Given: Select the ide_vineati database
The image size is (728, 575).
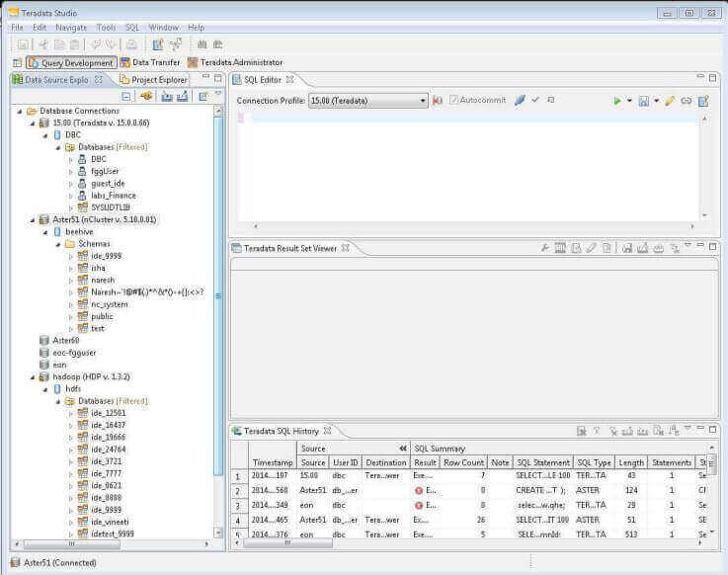Looking at the screenshot, I should [x=110, y=522].
